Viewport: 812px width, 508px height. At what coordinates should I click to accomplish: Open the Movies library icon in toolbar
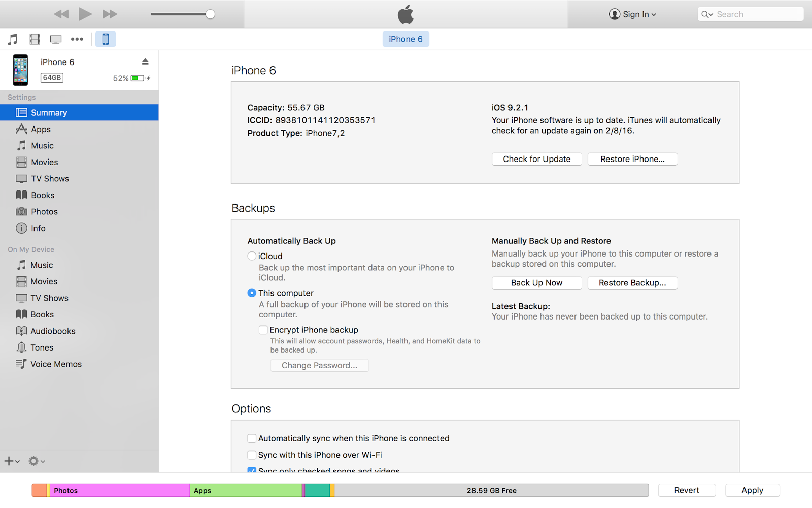(x=35, y=39)
